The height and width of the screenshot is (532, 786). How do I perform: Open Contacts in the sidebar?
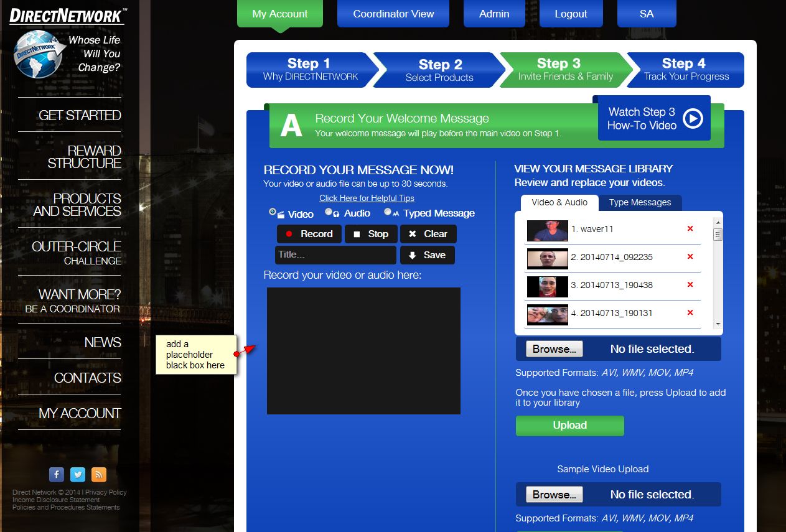(x=87, y=378)
